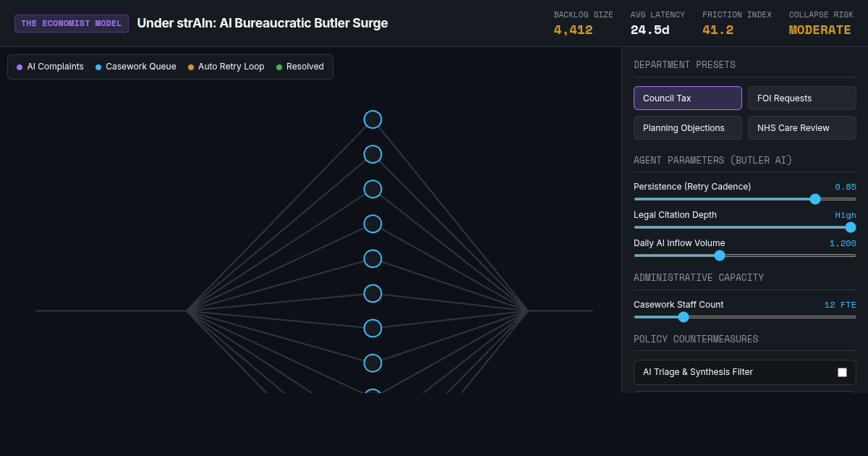Select the Council Tax preset
868x456 pixels.
coord(688,98)
